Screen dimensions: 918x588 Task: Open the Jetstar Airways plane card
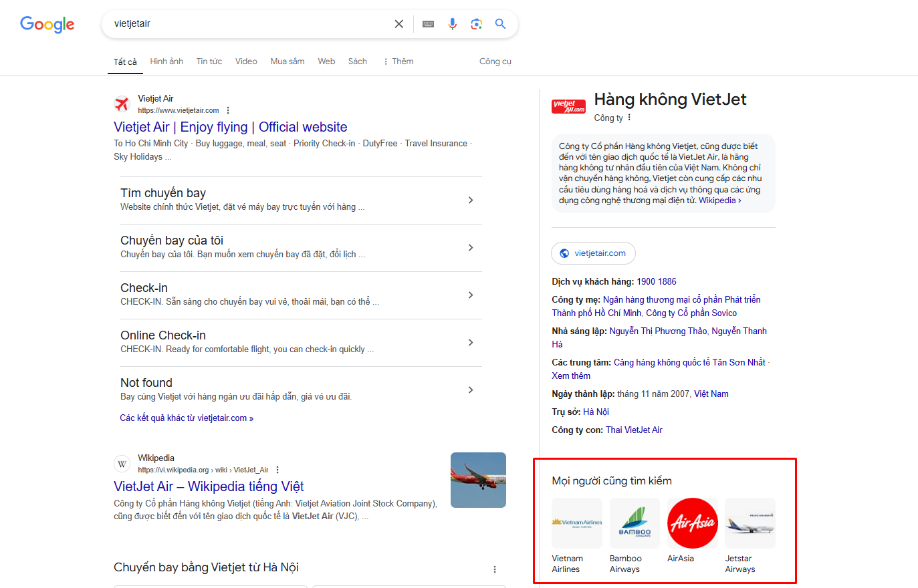(x=750, y=523)
